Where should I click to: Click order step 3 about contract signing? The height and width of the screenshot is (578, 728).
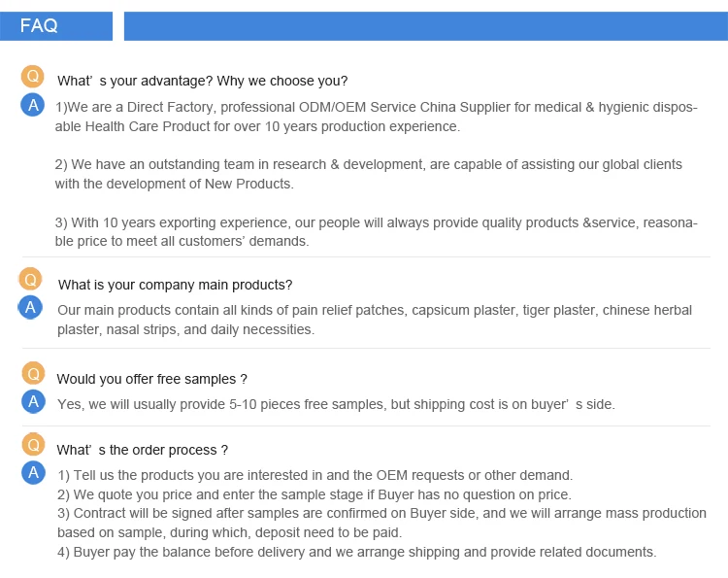click(x=381, y=523)
